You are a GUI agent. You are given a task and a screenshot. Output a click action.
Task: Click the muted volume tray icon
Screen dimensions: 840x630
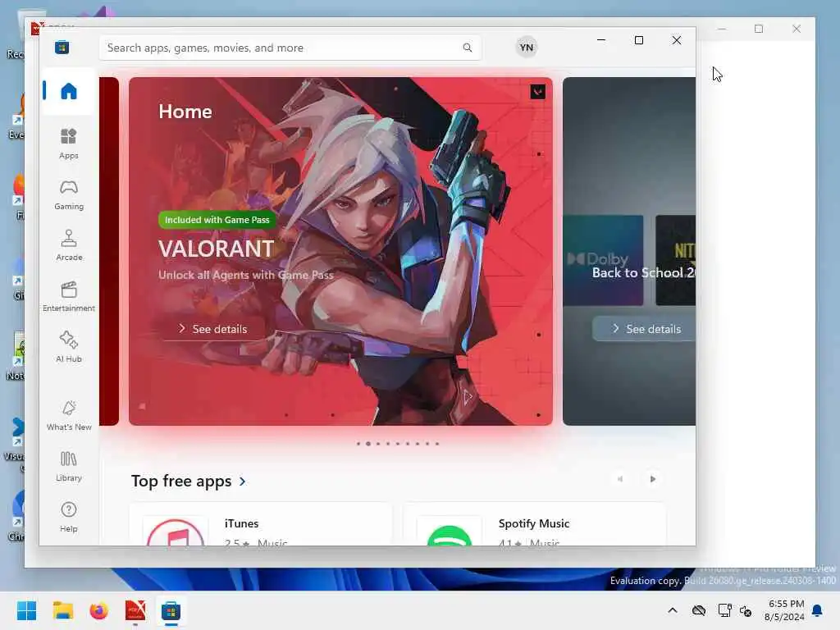click(746, 610)
